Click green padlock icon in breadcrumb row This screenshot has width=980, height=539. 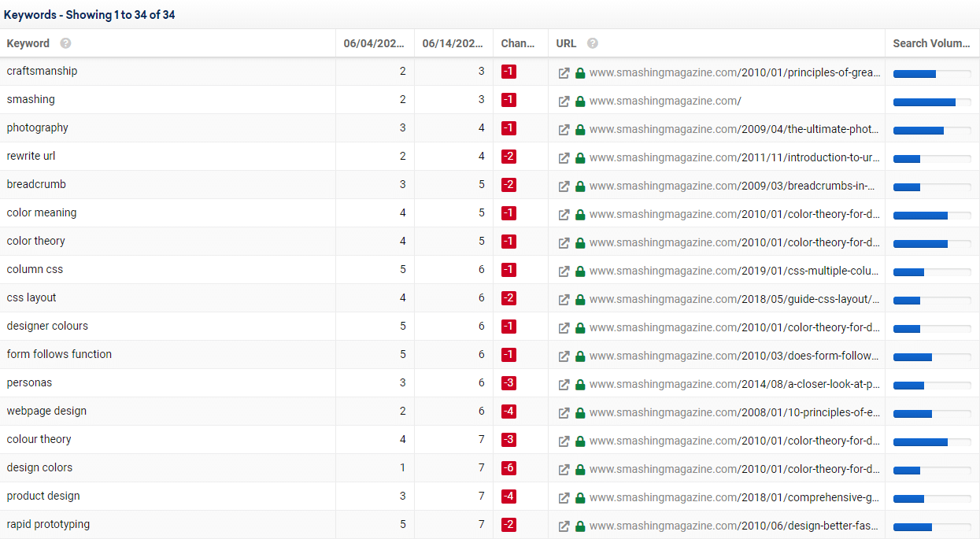(x=580, y=186)
